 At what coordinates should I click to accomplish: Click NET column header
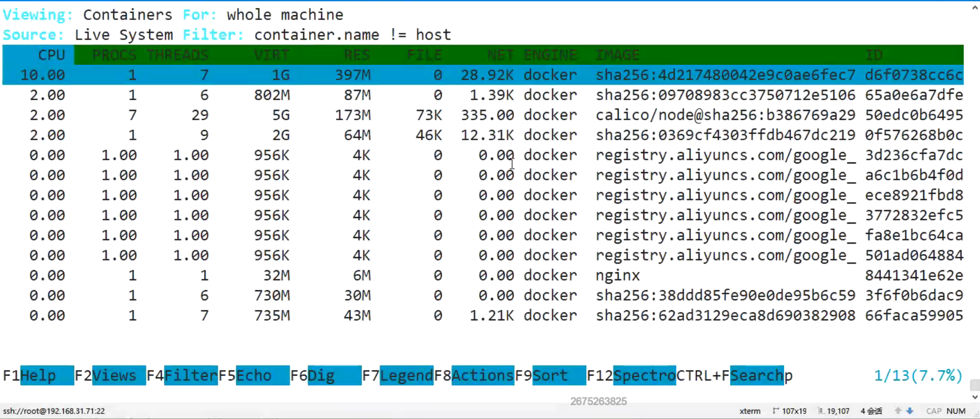pos(500,55)
